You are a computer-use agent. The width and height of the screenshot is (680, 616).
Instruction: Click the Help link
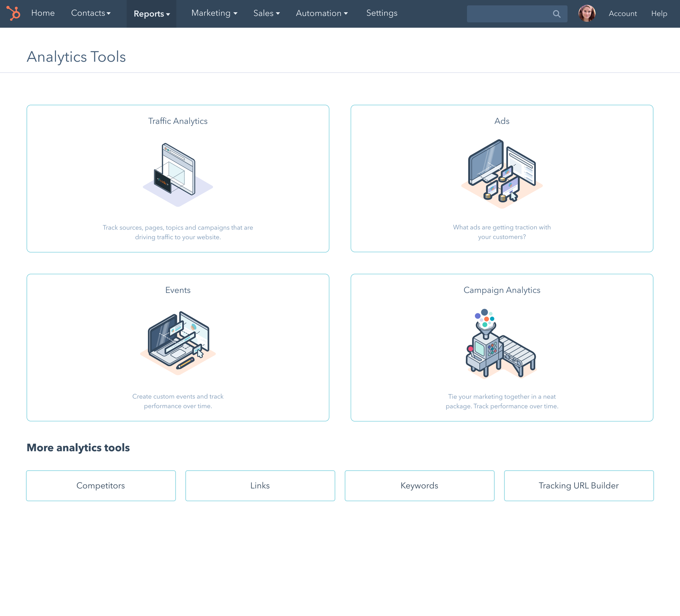[x=659, y=14]
